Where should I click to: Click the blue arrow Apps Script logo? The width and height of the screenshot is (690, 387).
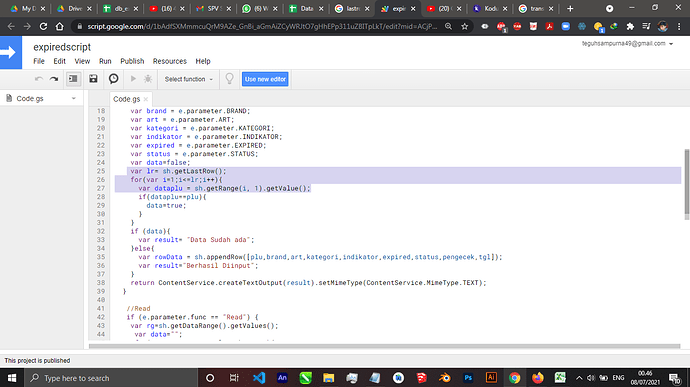coord(11,52)
